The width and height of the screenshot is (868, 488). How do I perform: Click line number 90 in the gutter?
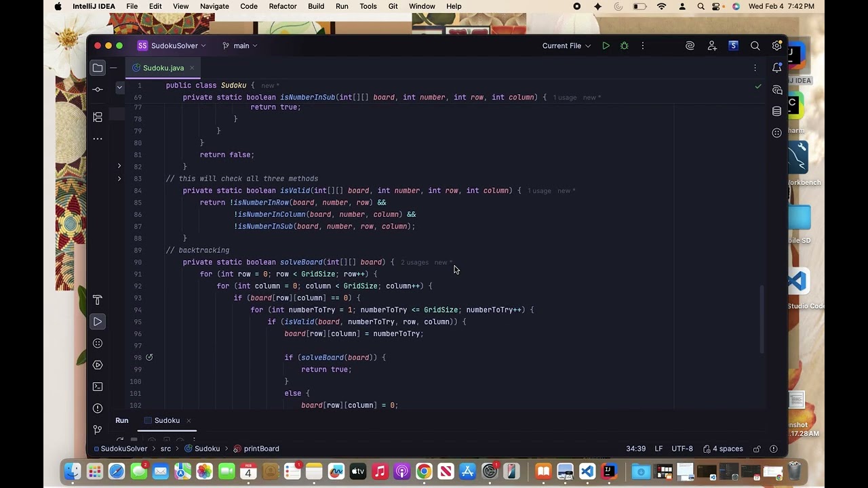pos(138,262)
